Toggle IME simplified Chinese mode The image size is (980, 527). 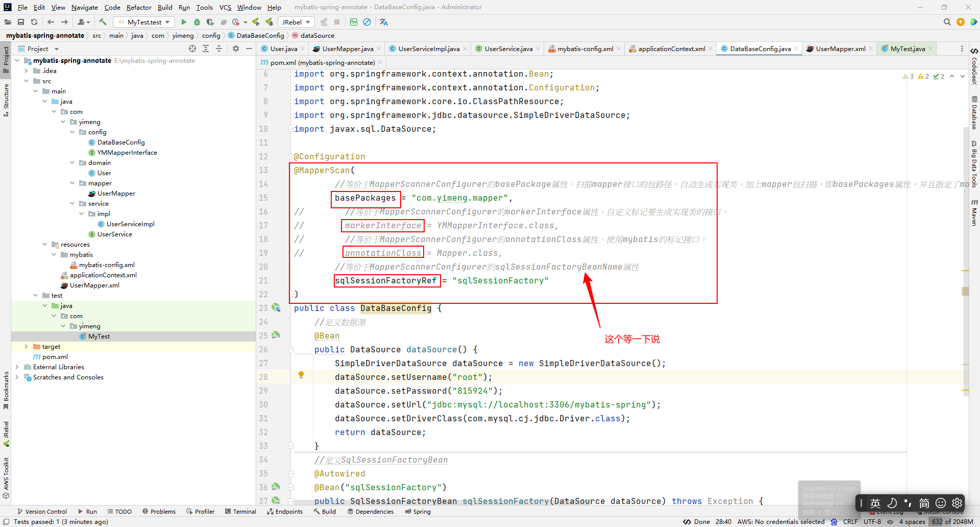(924, 503)
